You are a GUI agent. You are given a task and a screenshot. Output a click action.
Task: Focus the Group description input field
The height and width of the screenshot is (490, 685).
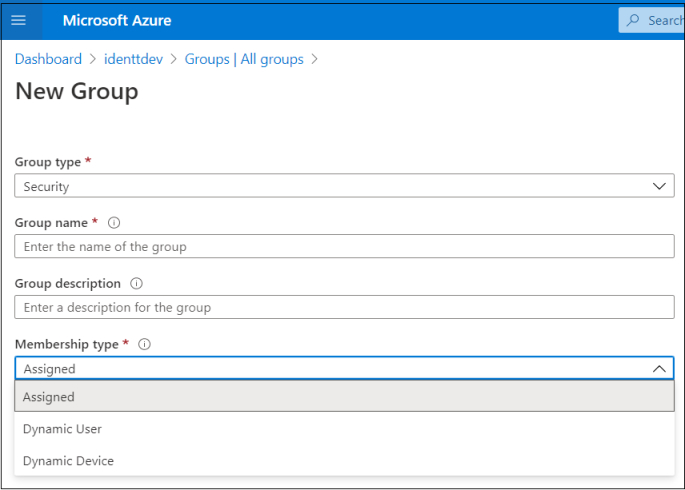coord(344,307)
